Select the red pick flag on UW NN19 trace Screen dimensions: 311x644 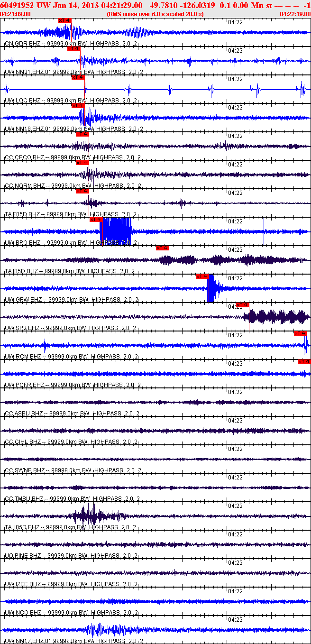pyautogui.click(x=78, y=106)
